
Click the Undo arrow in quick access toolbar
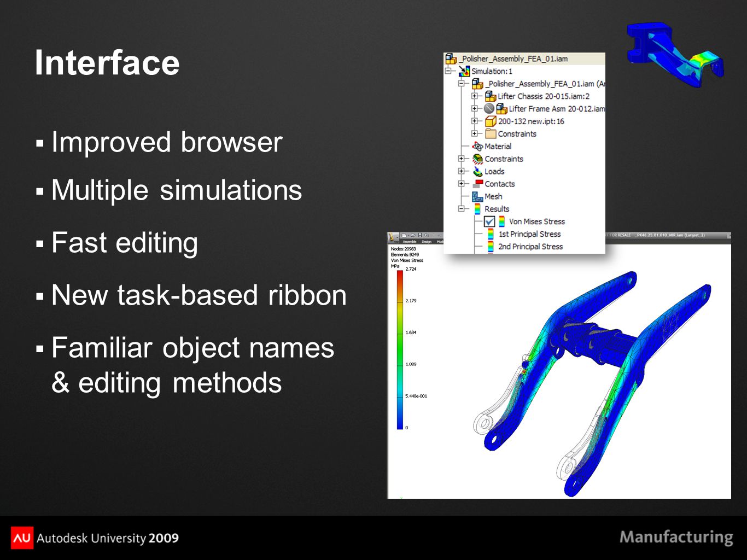click(426, 235)
